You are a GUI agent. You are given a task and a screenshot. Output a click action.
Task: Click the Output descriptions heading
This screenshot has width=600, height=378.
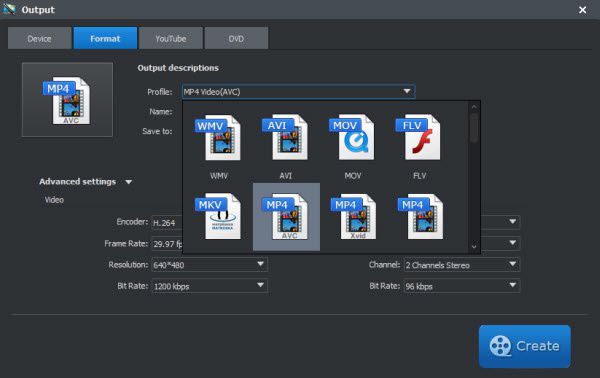178,68
